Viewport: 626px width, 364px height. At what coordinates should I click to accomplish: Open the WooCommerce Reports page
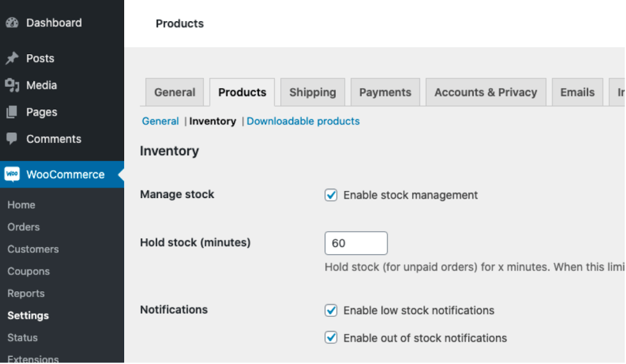click(26, 294)
